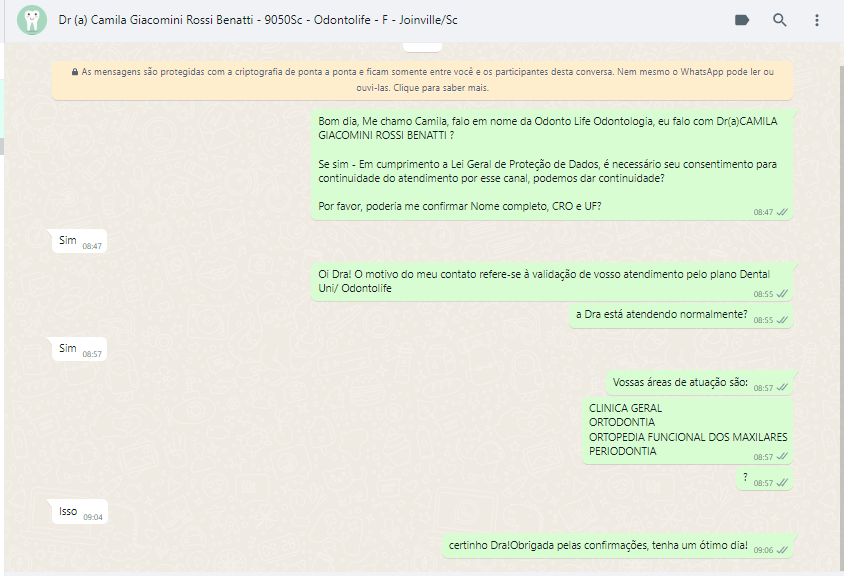Open contact info from Dr (a) Camila title
This screenshot has height=576, width=844.
click(x=258, y=20)
